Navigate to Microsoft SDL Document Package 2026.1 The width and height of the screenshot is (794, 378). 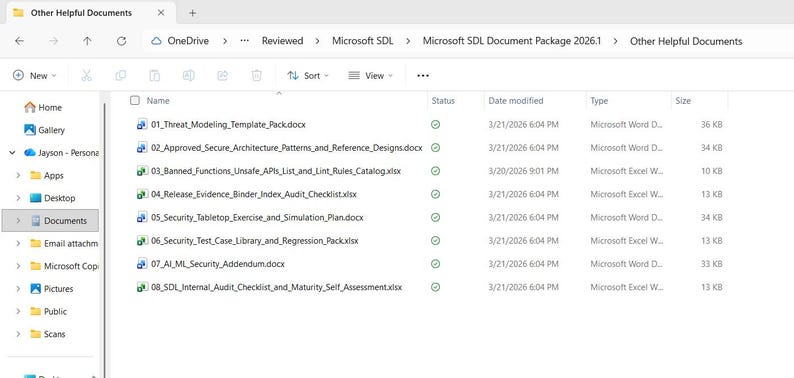(x=512, y=41)
